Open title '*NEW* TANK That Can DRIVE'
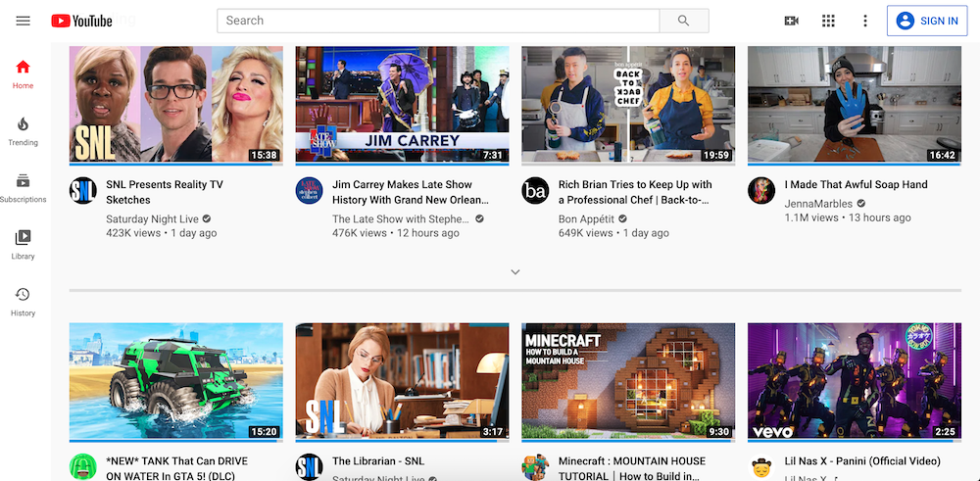 point(176,468)
